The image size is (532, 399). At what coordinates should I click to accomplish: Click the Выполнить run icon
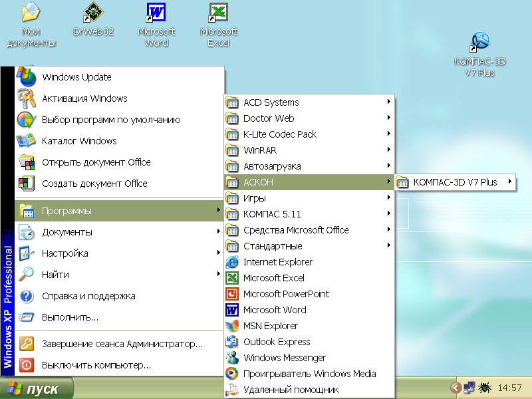[x=27, y=317]
